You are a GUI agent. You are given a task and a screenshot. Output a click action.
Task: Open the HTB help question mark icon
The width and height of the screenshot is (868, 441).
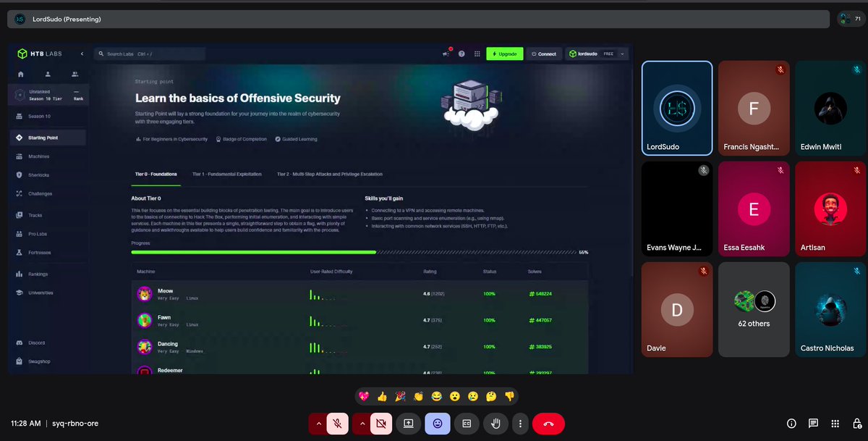click(461, 54)
